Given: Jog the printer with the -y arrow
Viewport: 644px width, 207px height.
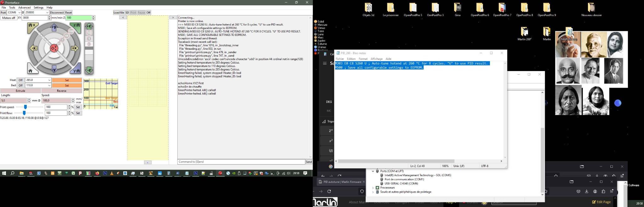Looking at the screenshot, I should point(54,69).
